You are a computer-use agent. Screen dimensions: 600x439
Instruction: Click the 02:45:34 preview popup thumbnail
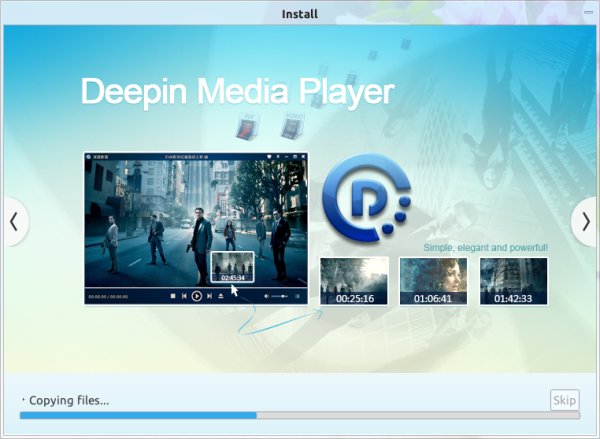coord(232,267)
